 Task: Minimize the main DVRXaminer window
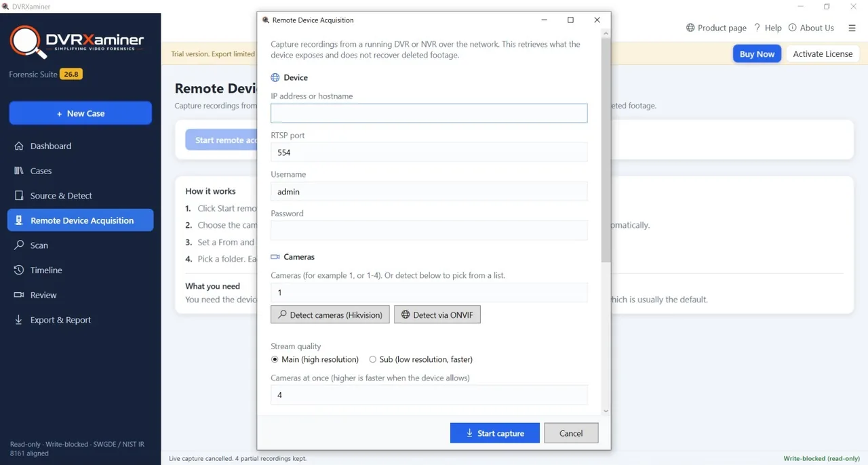pos(801,7)
